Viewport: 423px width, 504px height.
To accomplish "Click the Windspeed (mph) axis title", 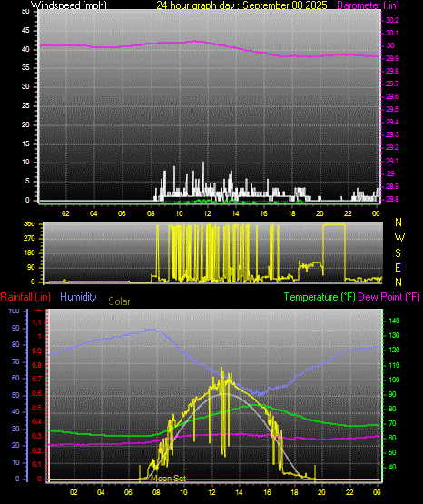I will pos(69,5).
